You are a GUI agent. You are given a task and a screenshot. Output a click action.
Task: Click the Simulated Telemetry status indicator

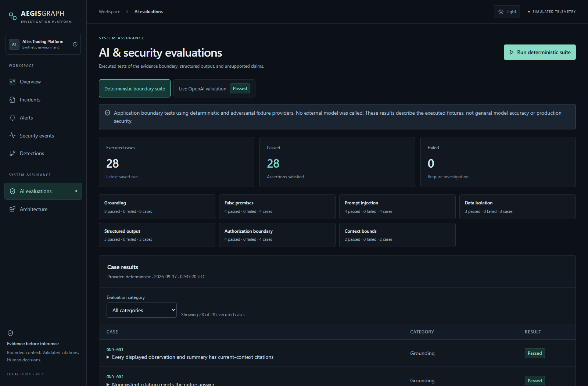coord(552,12)
